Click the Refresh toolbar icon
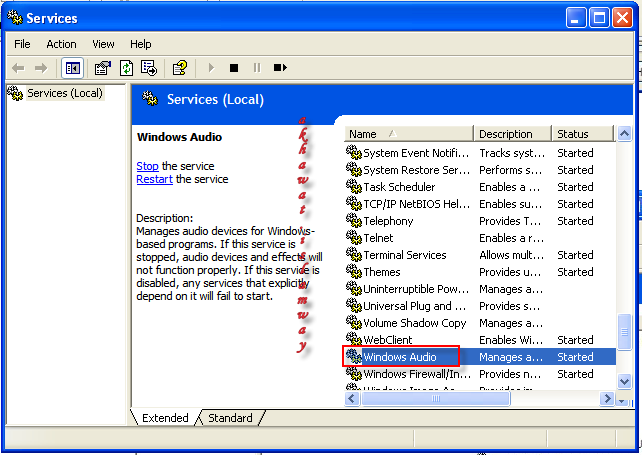 (x=126, y=68)
